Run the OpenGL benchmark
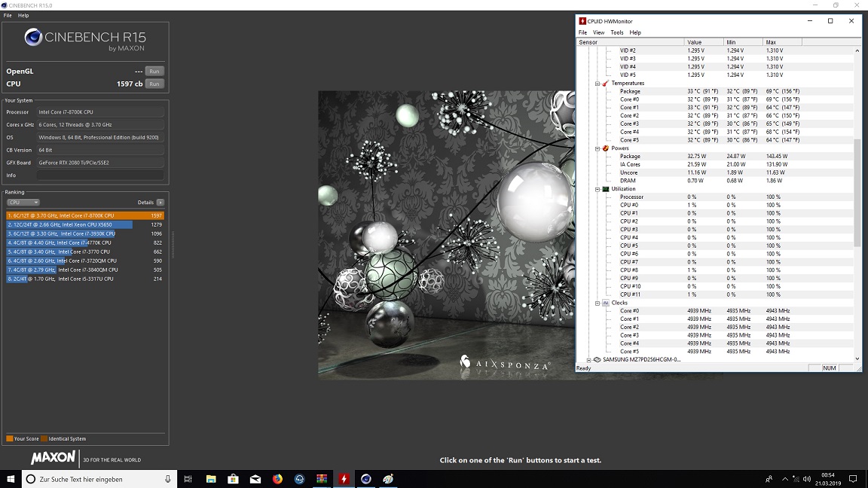Viewport: 868px width, 488px height. tap(154, 72)
